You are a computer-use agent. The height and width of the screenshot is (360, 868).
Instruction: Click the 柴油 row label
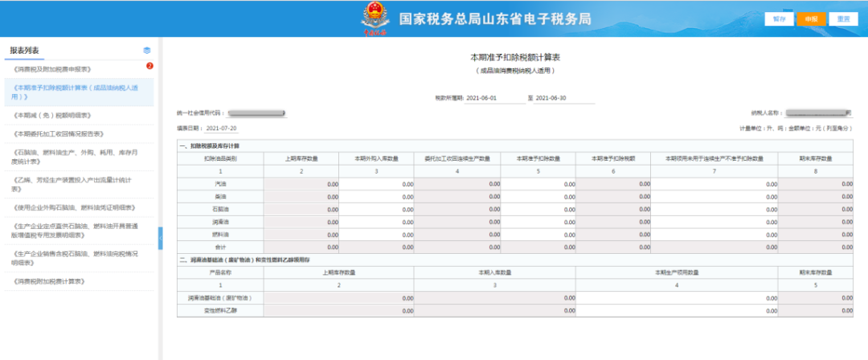coord(220,196)
